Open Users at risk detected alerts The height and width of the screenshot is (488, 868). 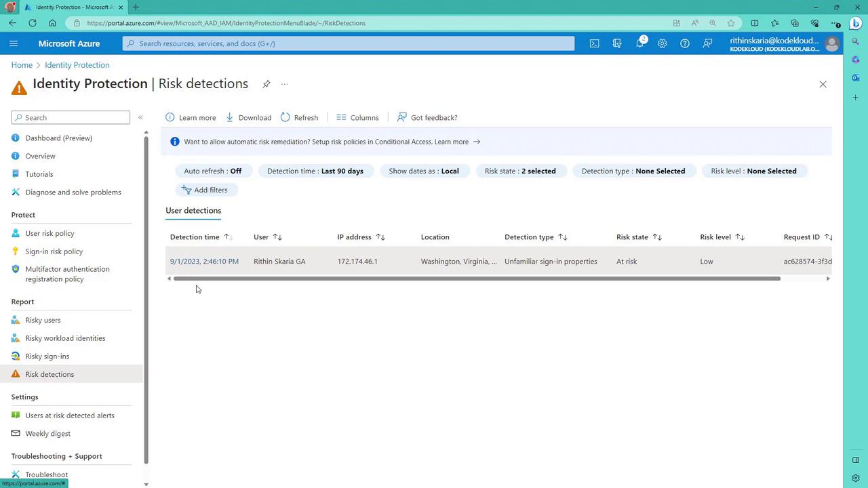click(70, 415)
